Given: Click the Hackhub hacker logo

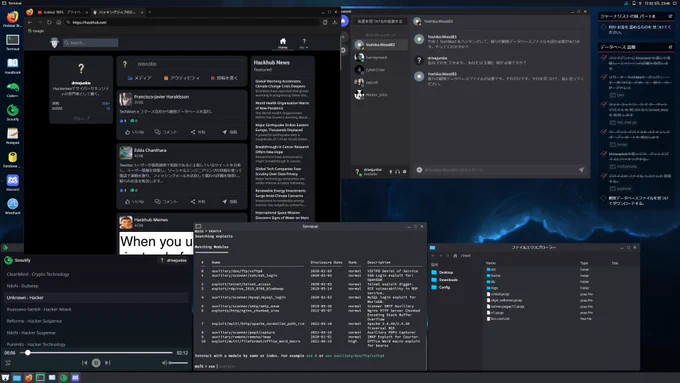Looking at the screenshot, I should click(x=54, y=42).
